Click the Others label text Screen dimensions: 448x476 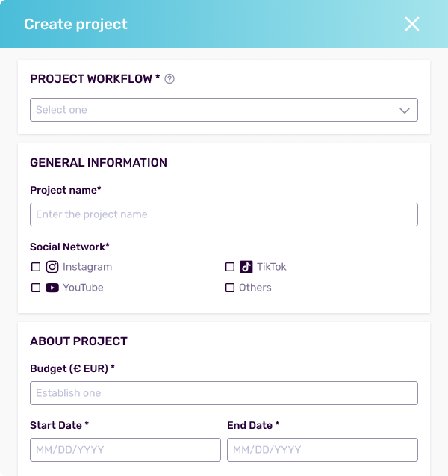255,288
